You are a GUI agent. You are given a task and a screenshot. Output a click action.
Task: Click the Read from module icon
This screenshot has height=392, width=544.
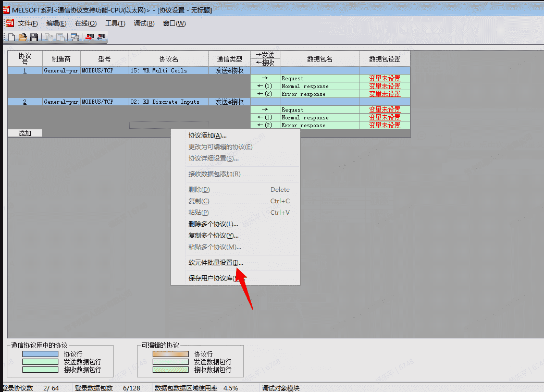coord(101,37)
